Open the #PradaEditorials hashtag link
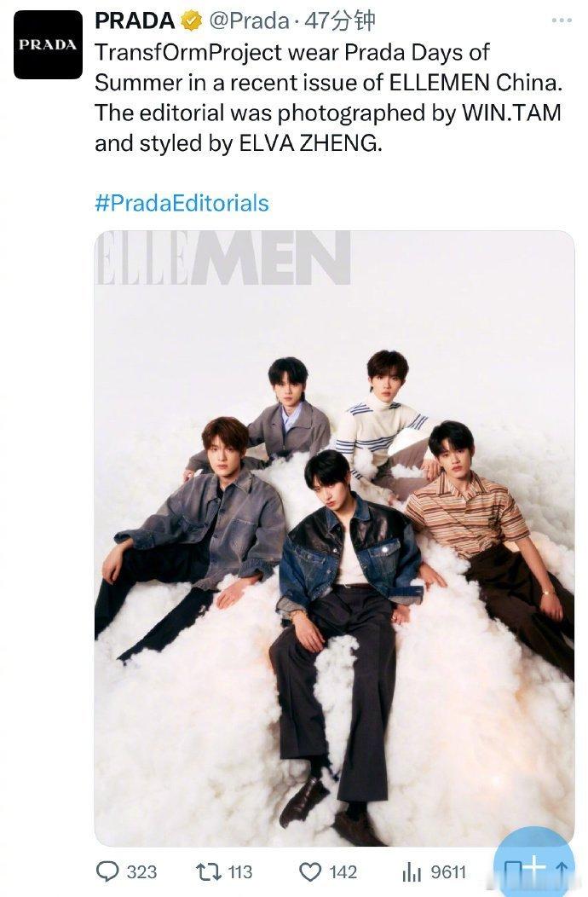The width and height of the screenshot is (588, 897). (x=182, y=203)
